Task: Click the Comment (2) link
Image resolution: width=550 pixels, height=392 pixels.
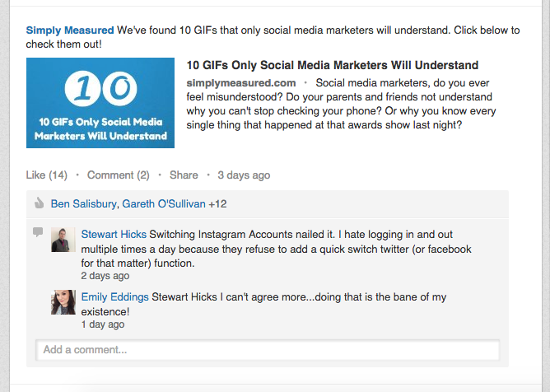Action: pos(119,175)
